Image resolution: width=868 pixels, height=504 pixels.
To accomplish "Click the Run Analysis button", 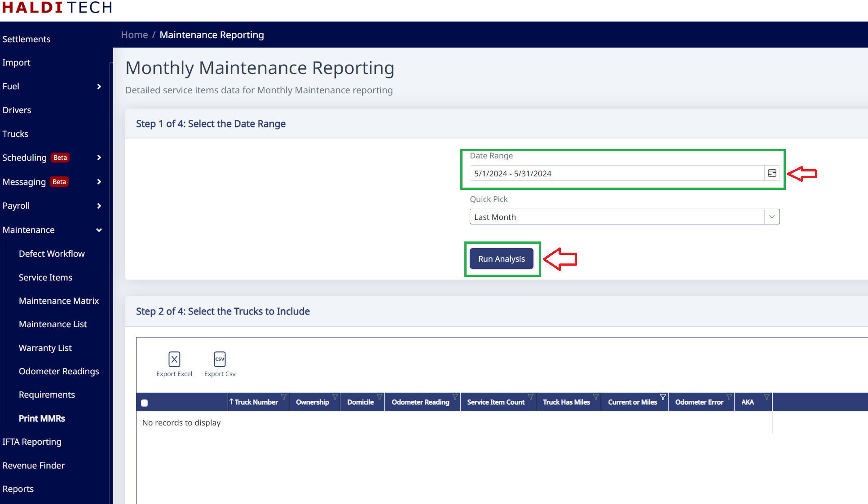I will click(x=502, y=259).
